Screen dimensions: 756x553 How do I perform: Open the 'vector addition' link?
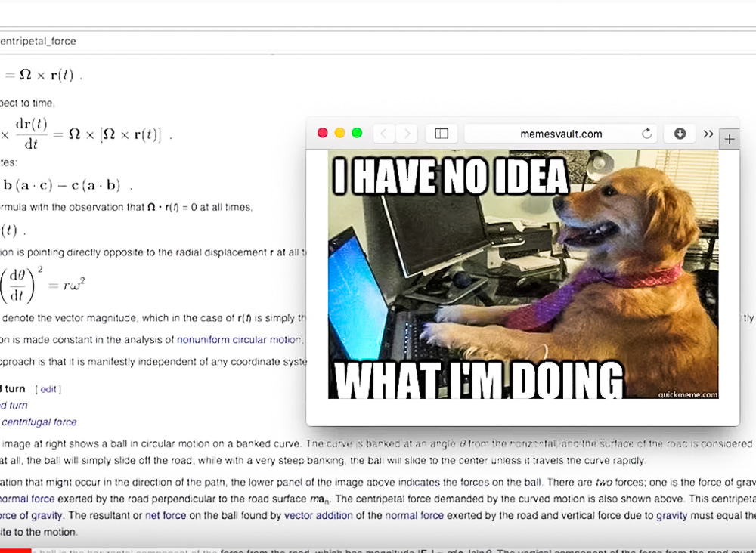coord(318,515)
